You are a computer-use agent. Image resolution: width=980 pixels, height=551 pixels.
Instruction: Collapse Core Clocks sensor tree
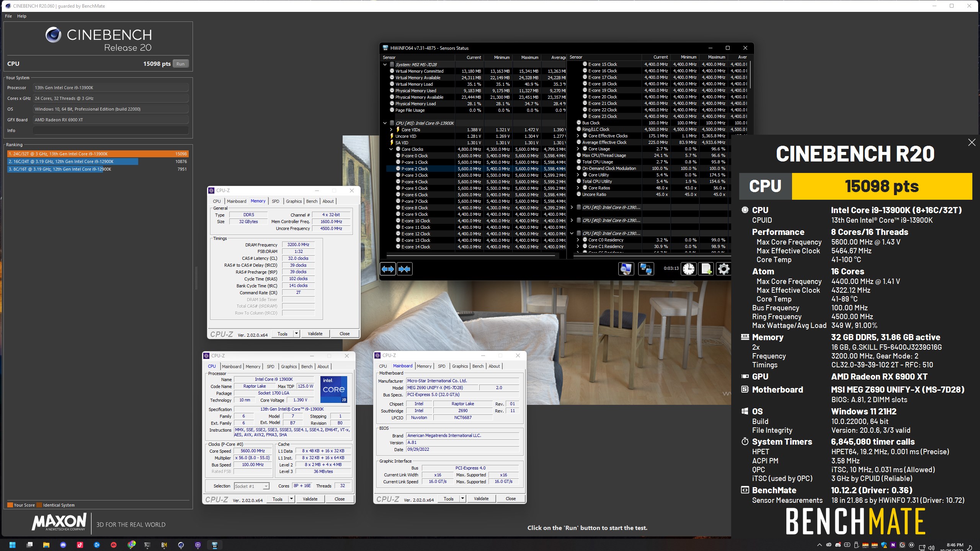point(391,149)
